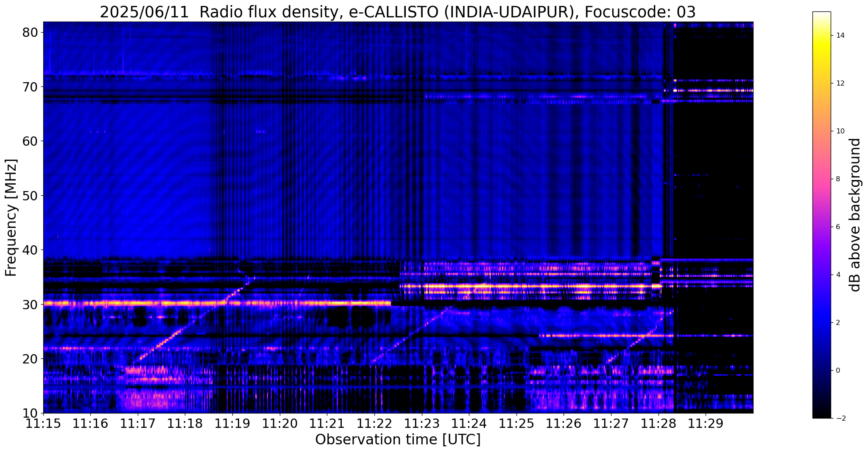Click the 11:15 time tick label
The width and height of the screenshot is (868, 452).
[43, 423]
